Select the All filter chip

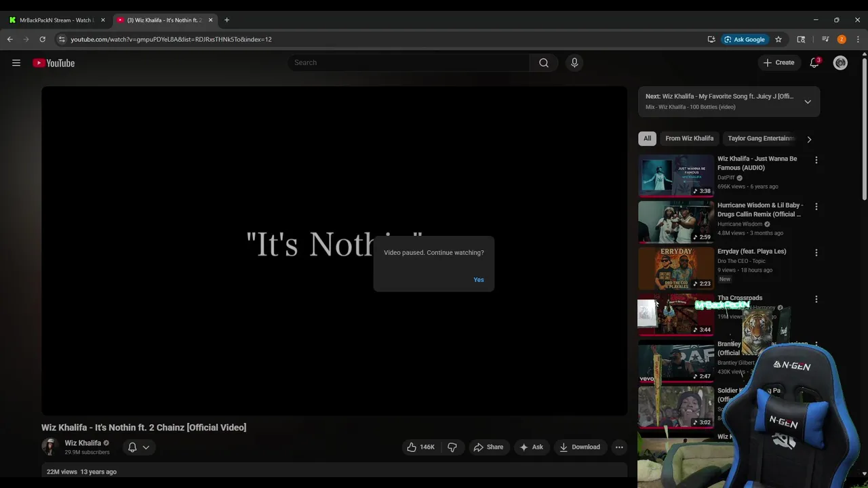click(648, 138)
